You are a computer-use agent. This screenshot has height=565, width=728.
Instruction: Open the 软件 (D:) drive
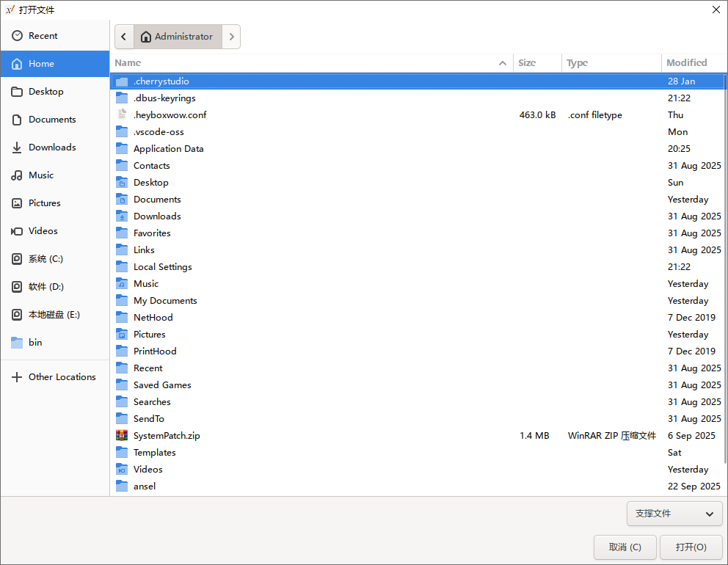point(45,287)
